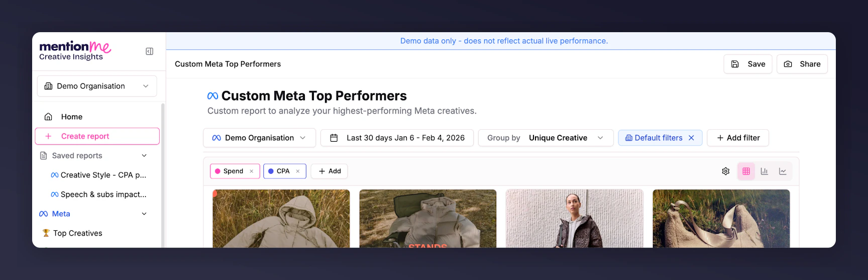Click Custom Meta Top Performers breadcrumb title
868x280 pixels.
pos(228,64)
